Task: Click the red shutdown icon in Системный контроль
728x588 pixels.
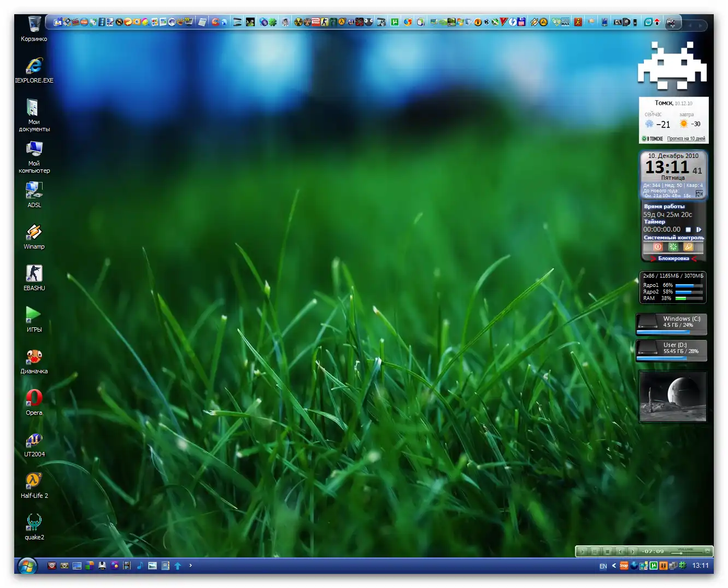Action: pos(657,247)
